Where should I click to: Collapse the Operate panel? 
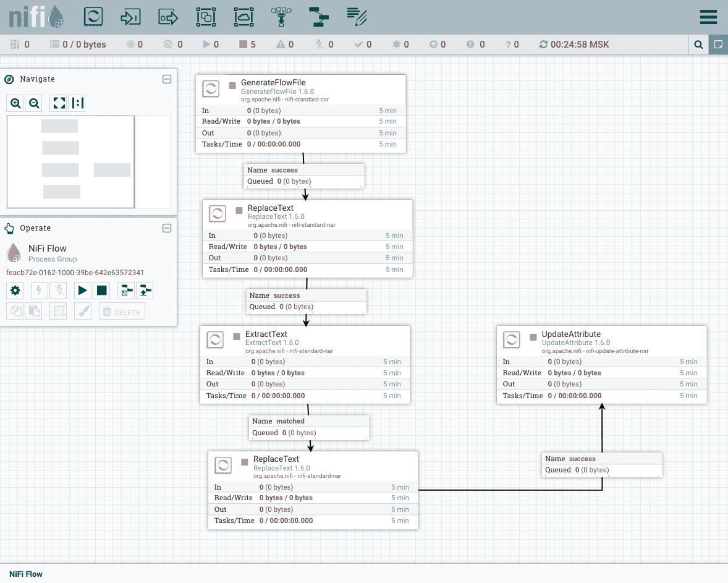167,228
